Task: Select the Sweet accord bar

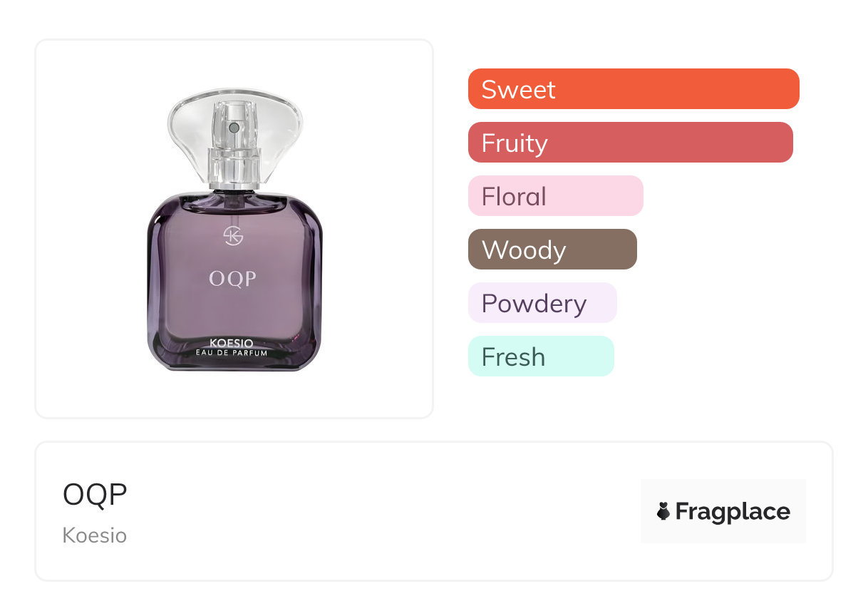Action: (633, 89)
